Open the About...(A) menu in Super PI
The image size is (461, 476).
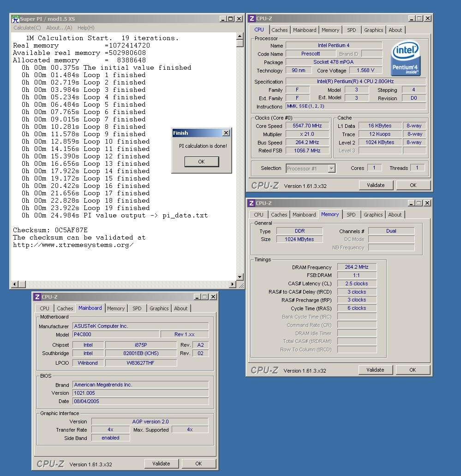click(59, 28)
